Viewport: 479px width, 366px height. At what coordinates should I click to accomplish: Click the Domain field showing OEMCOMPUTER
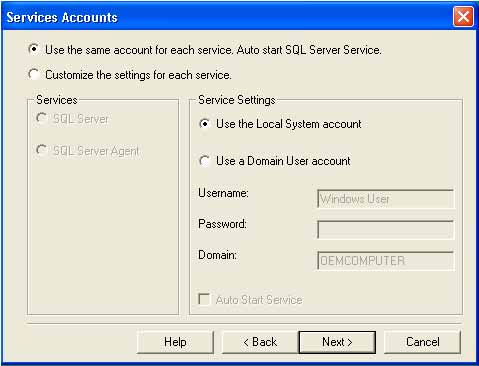click(x=386, y=260)
